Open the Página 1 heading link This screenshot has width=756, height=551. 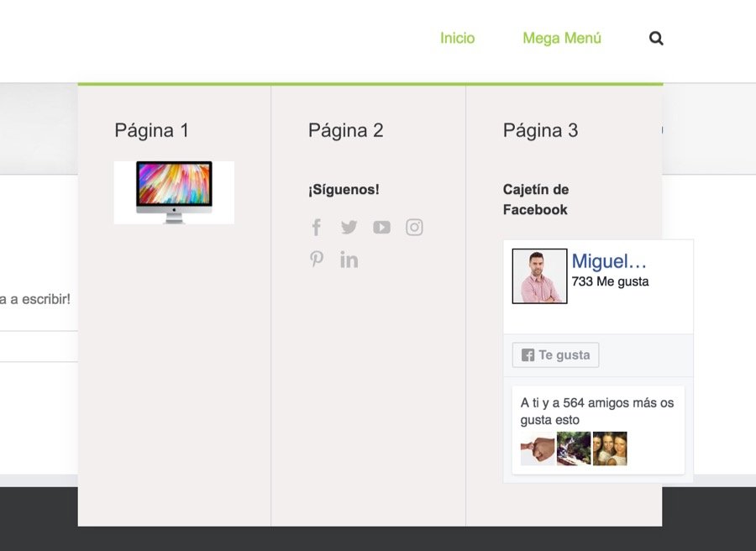tap(151, 130)
